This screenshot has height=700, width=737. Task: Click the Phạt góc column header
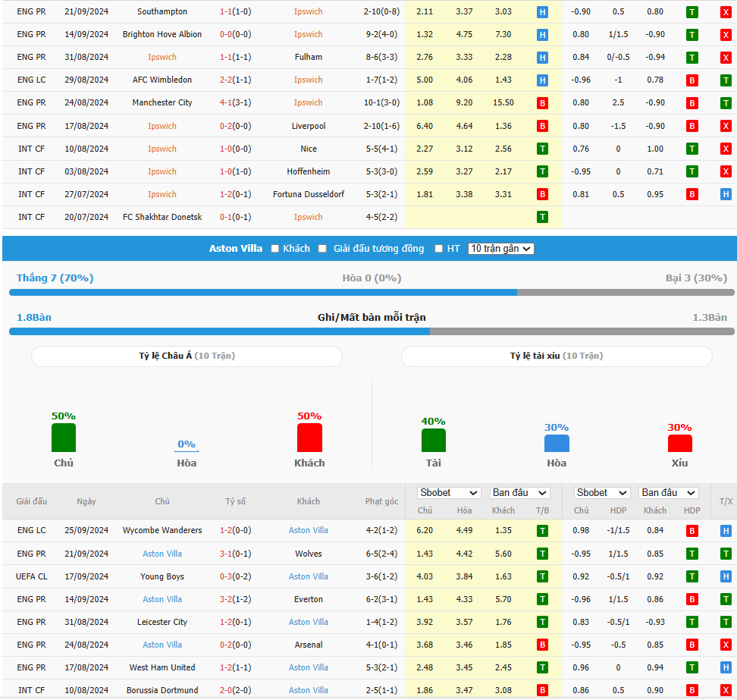tap(381, 501)
